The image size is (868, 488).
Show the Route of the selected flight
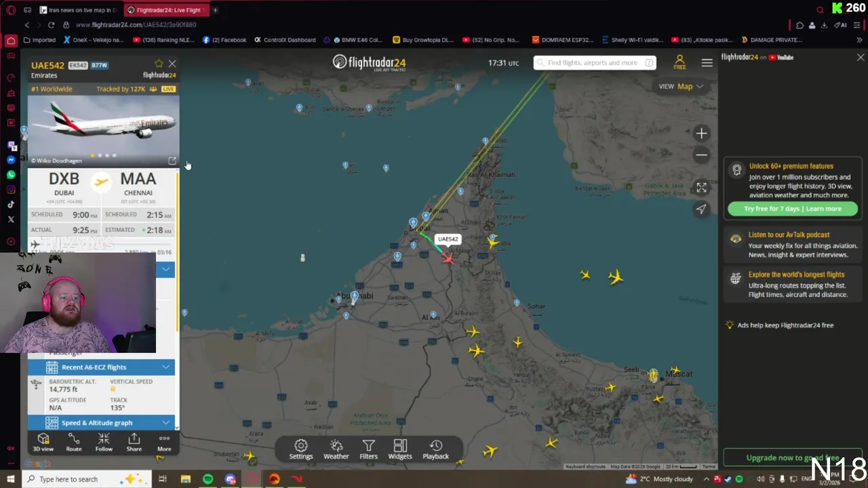(x=73, y=443)
